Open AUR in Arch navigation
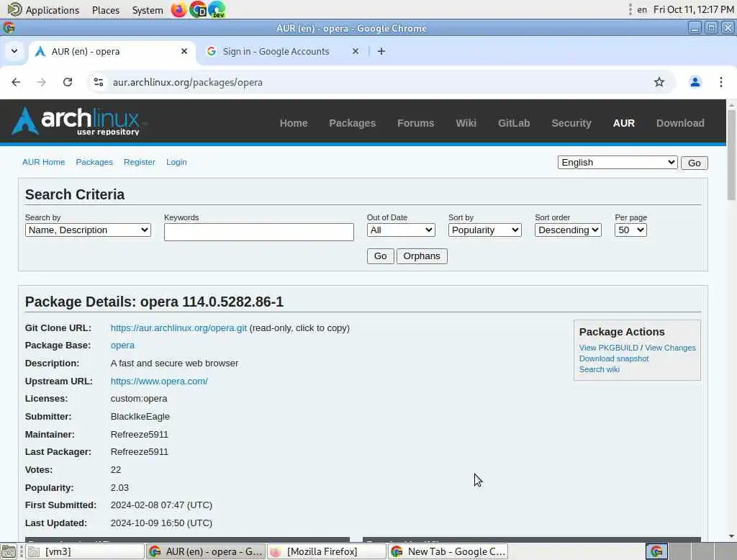Screen dimensions: 737x560 [624, 123]
